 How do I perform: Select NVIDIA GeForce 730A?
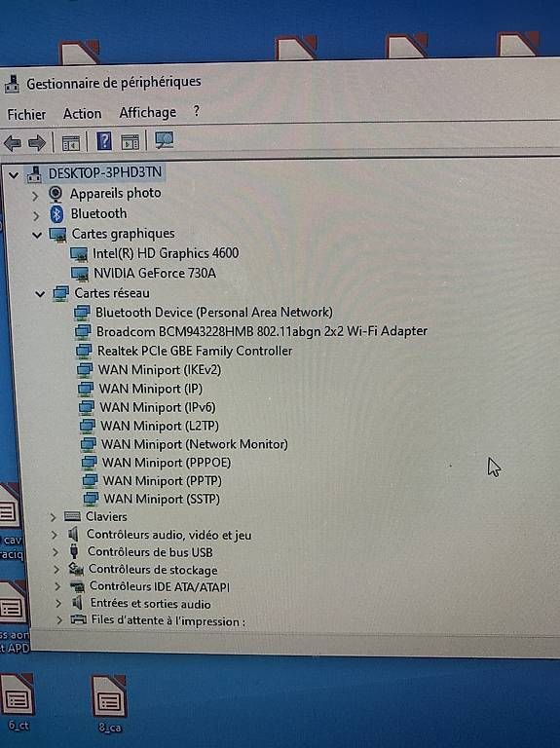155,273
